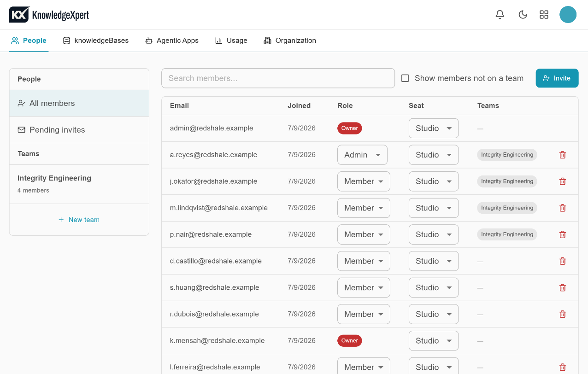
Task: Delete member j.okafor@redshale.example
Action: [563, 181]
